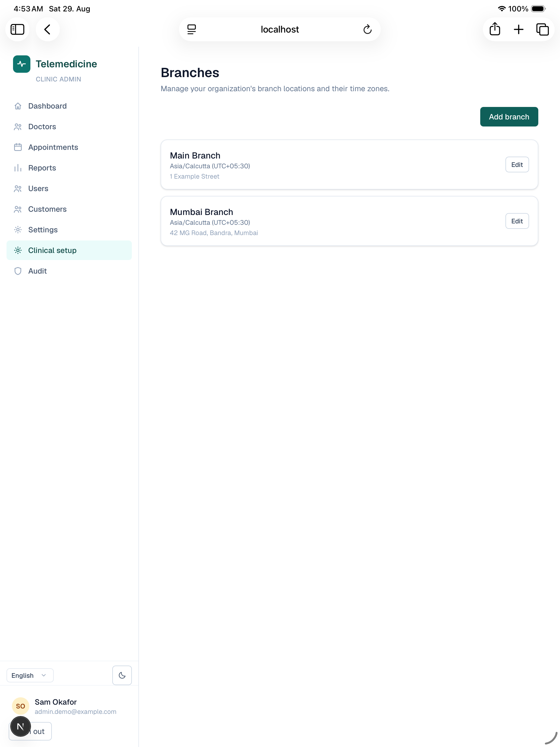Viewport: 560px width, 747px height.
Task: Click the Doctors people icon
Action: pyautogui.click(x=18, y=127)
